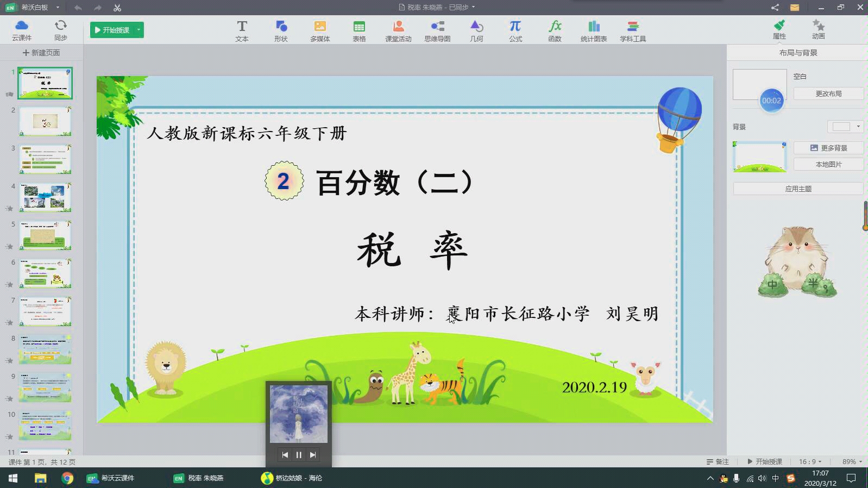The width and height of the screenshot is (868, 488).
Task: Switch to 税率 朱晓燕 taskbar window
Action: tap(198, 478)
